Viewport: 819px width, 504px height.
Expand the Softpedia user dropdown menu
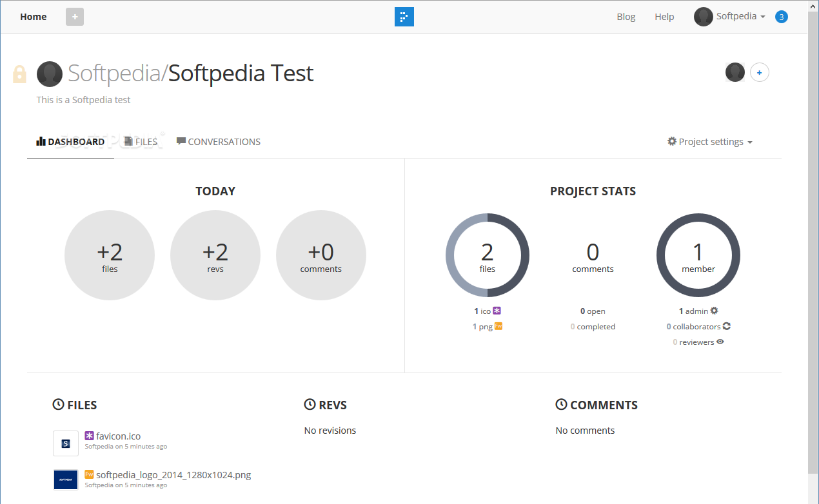741,17
